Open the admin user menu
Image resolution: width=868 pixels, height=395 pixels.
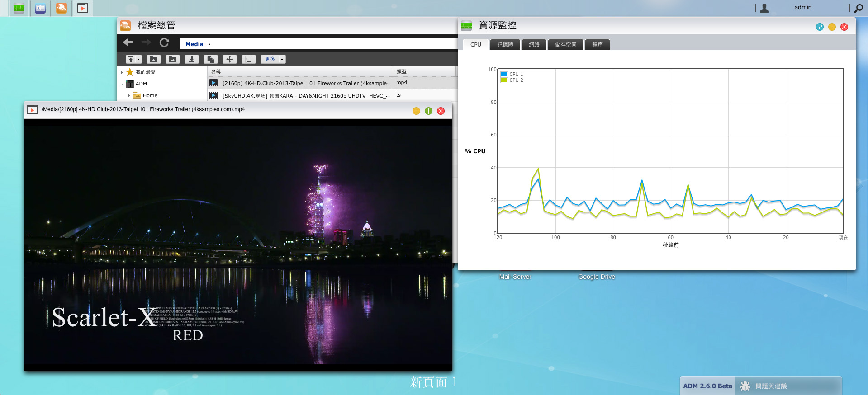(x=802, y=8)
